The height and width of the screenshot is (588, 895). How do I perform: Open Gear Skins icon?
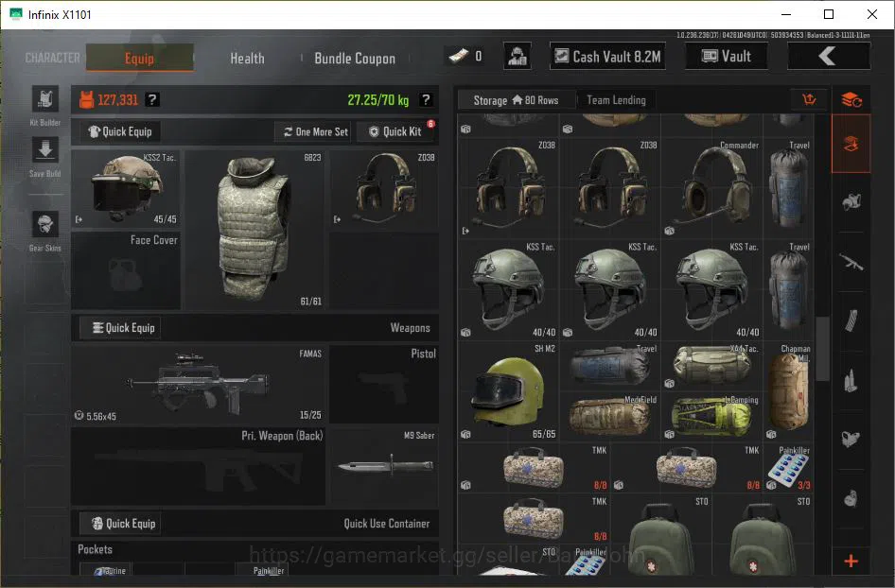tap(45, 223)
